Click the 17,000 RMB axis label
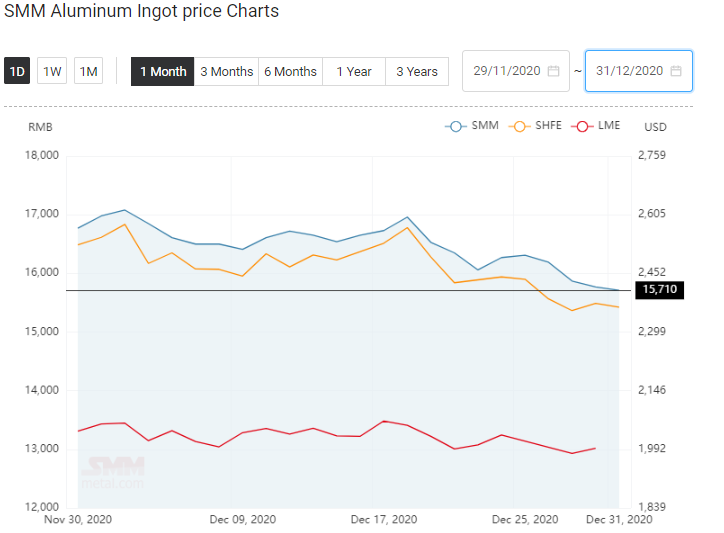Image resolution: width=724 pixels, height=533 pixels. [42, 214]
